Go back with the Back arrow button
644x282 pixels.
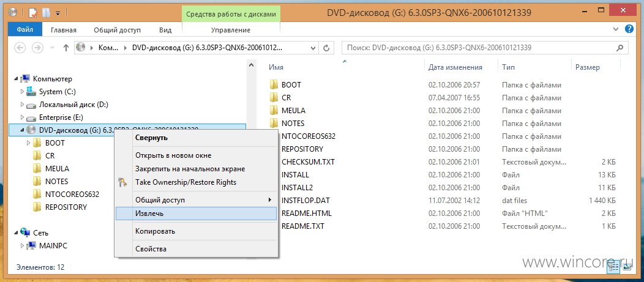point(20,48)
